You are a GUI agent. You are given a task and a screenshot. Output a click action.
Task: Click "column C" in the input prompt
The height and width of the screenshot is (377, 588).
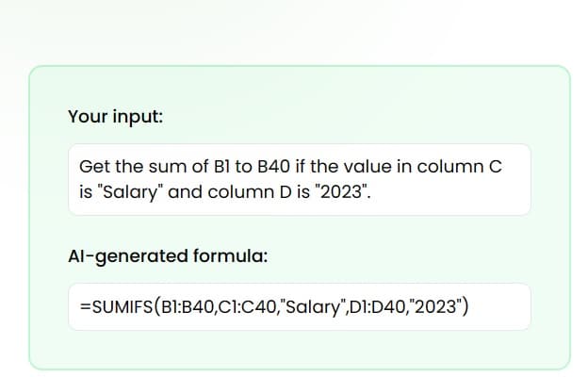click(x=459, y=166)
